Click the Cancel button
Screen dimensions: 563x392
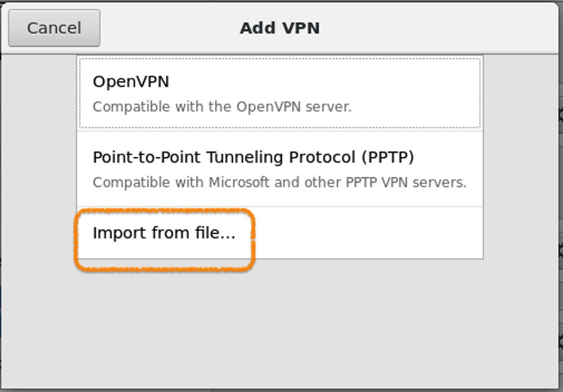(54, 28)
